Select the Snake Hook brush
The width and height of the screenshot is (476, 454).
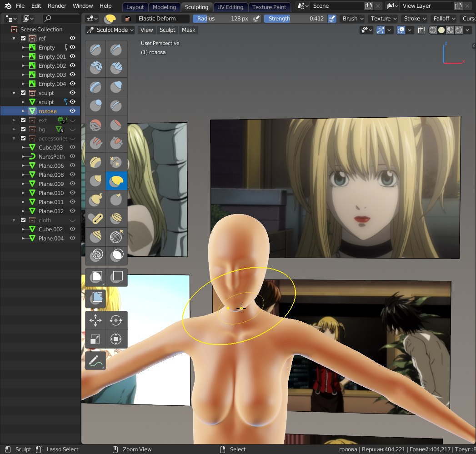[x=95, y=200]
